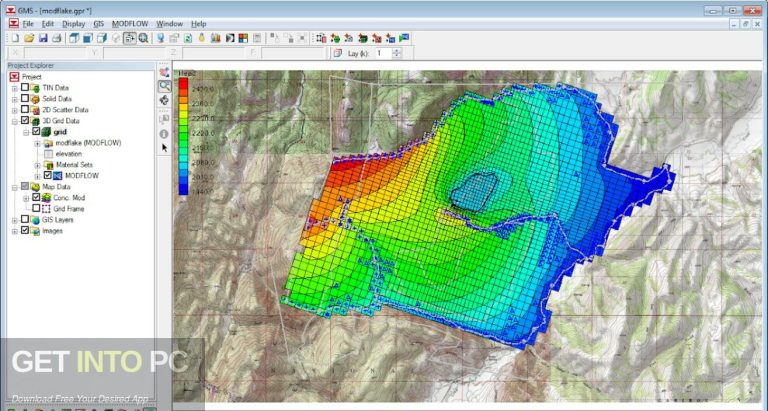
Task: Enable the TIN Data checkbox
Action: [x=25, y=88]
